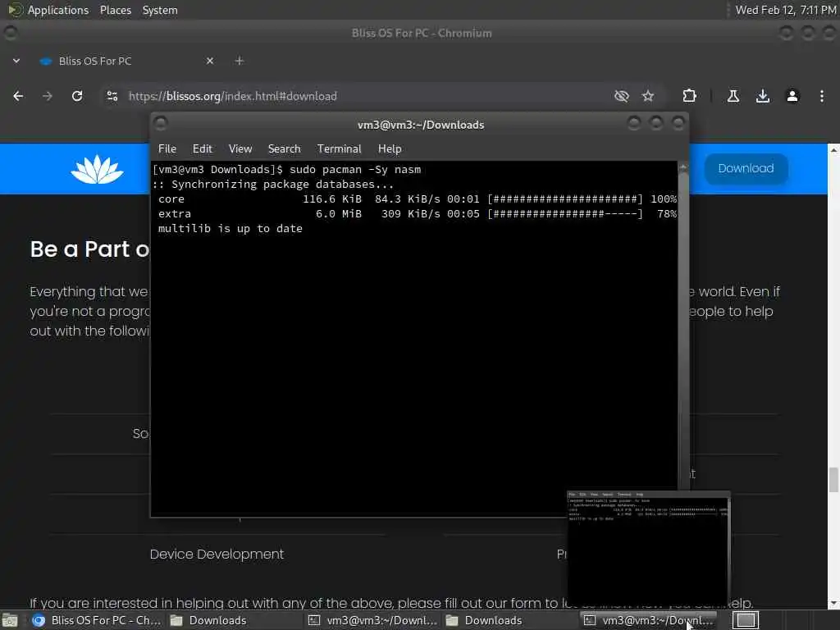Viewport: 840px width, 630px height.
Task: Open the Places panel menu
Action: [x=115, y=10]
